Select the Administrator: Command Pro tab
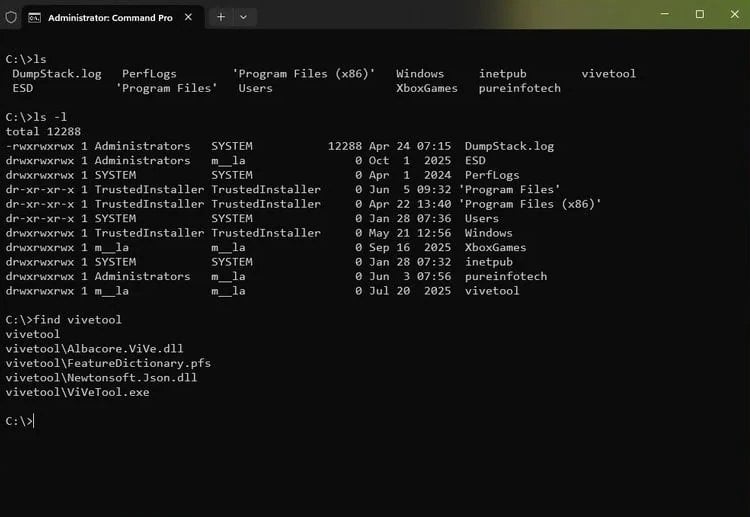The image size is (750, 517). [x=112, y=18]
